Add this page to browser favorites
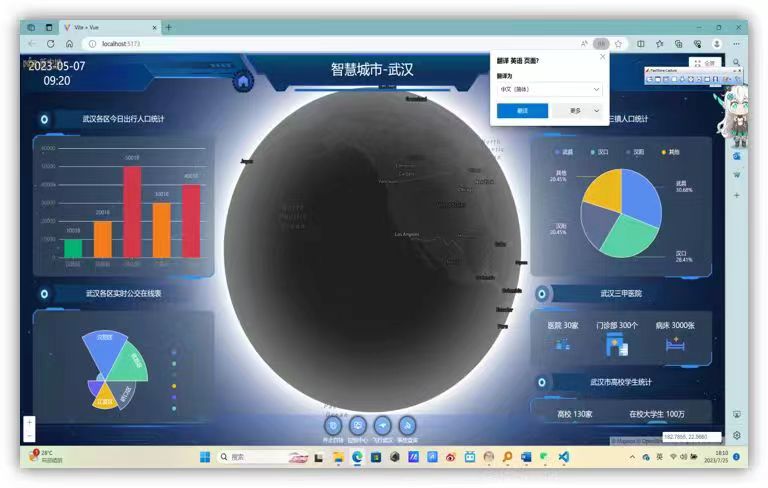This screenshot has width=768, height=488. click(619, 44)
